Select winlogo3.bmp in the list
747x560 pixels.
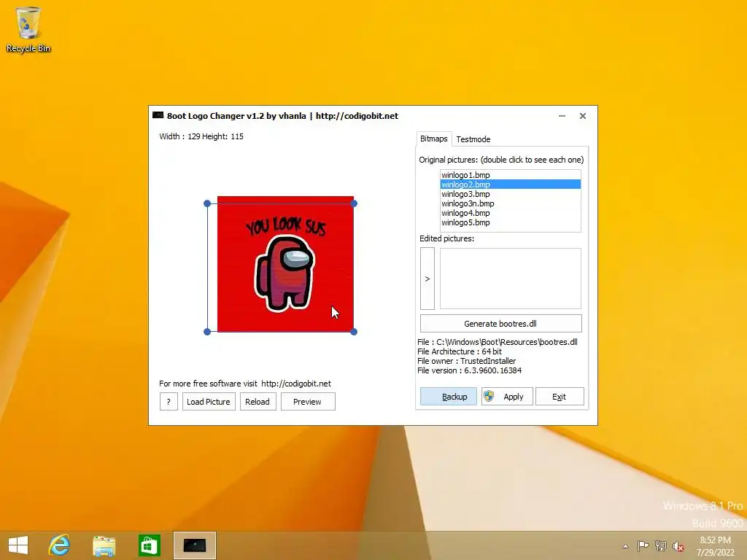point(510,194)
